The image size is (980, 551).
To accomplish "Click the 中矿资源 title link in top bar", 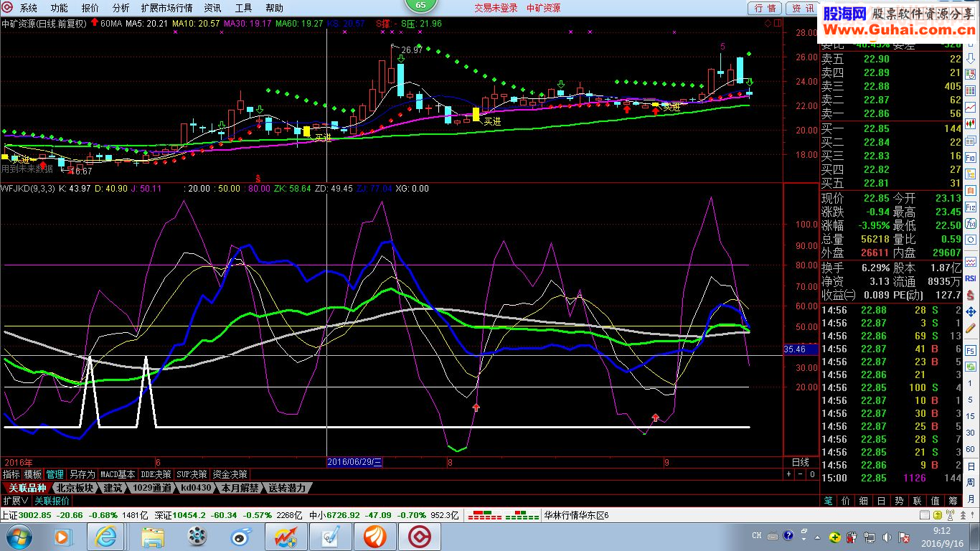I will pos(544,8).
